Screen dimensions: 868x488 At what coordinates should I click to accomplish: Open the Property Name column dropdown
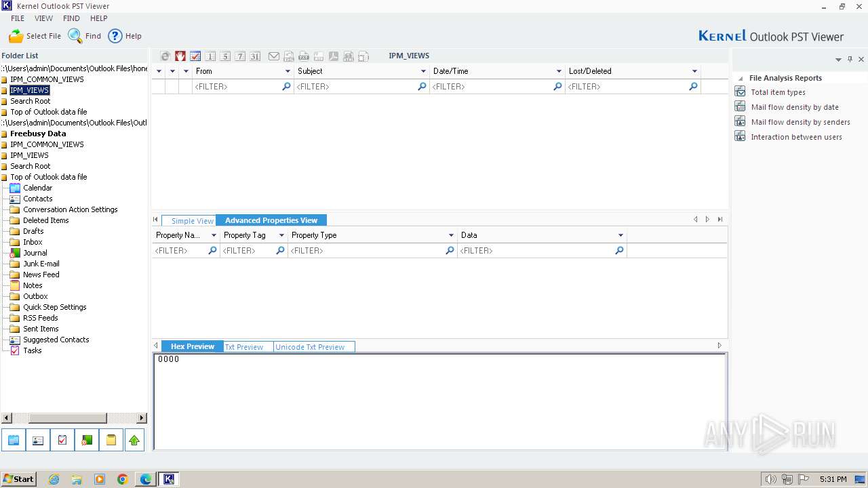[214, 235]
